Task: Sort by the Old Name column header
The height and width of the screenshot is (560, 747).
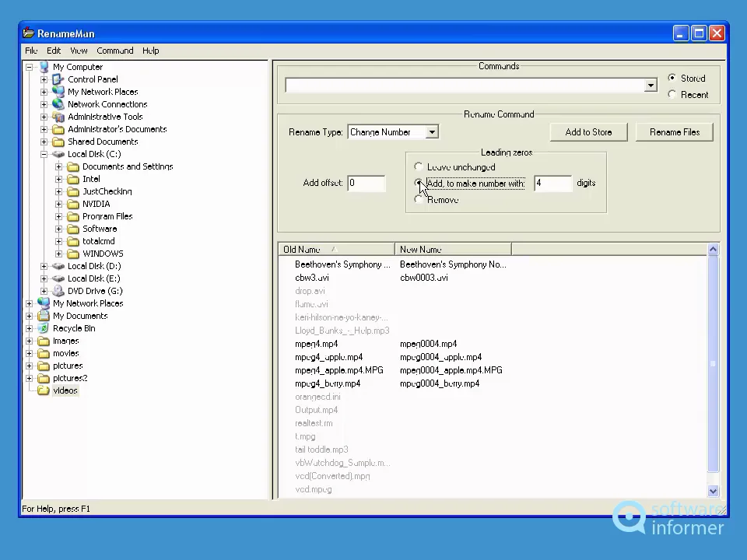Action: pos(336,249)
